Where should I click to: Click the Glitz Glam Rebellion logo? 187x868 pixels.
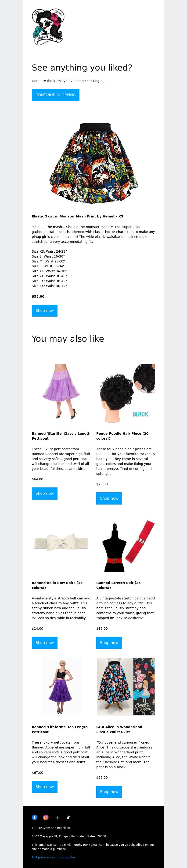pyautogui.click(x=48, y=27)
